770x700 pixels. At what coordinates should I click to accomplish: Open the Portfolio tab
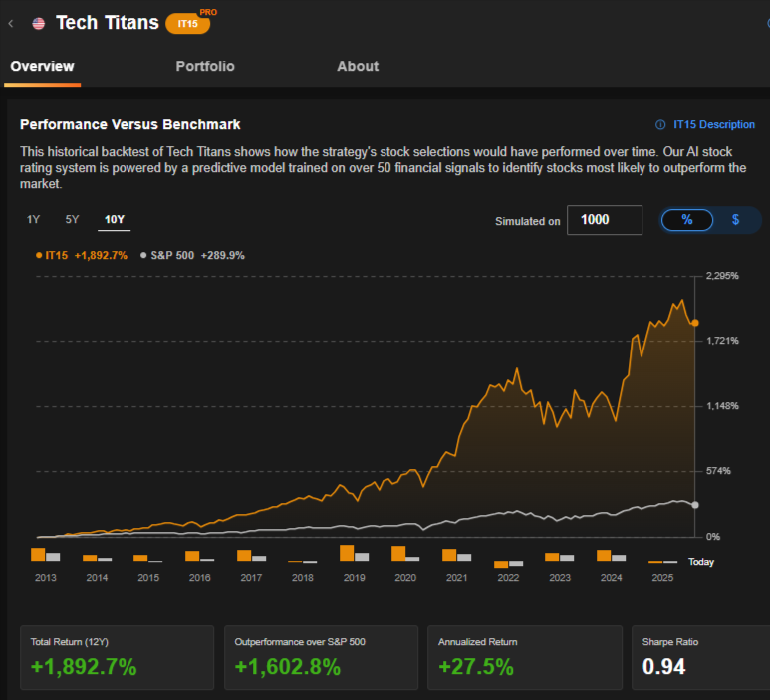pos(205,67)
